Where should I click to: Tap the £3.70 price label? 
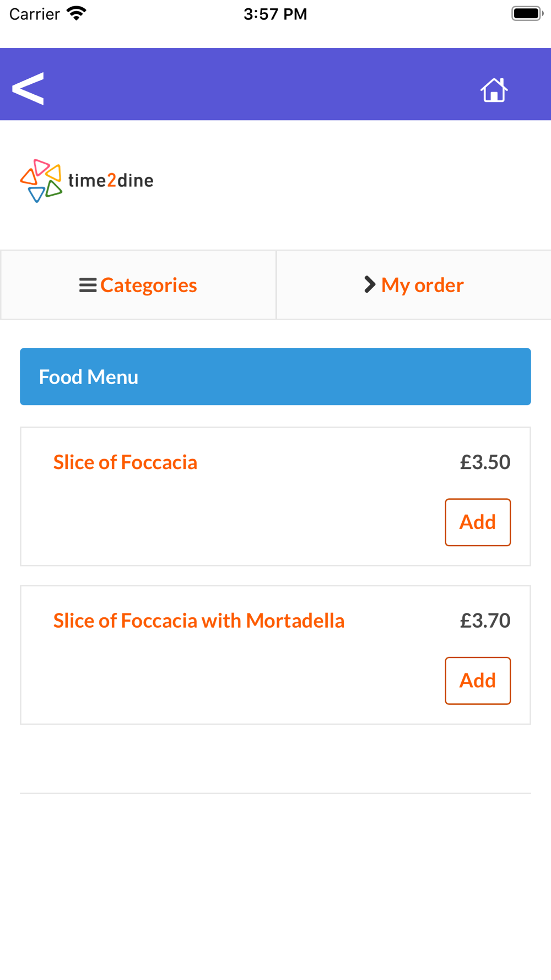click(485, 621)
